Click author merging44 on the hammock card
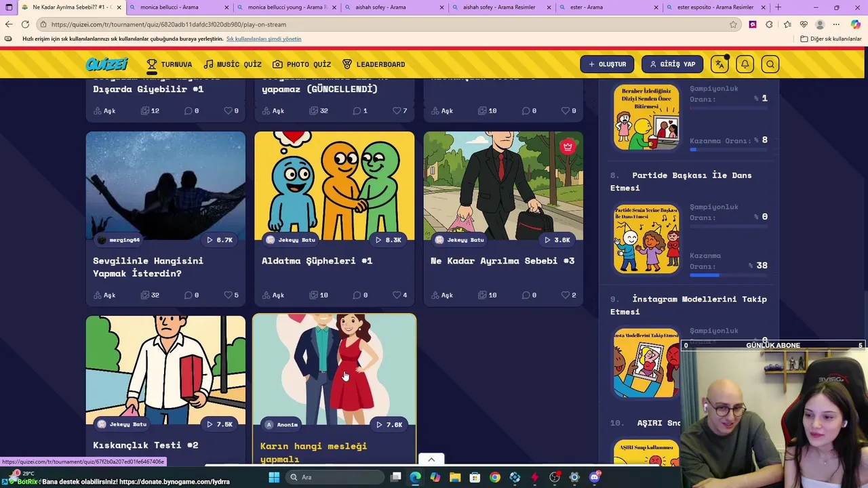 coord(119,240)
